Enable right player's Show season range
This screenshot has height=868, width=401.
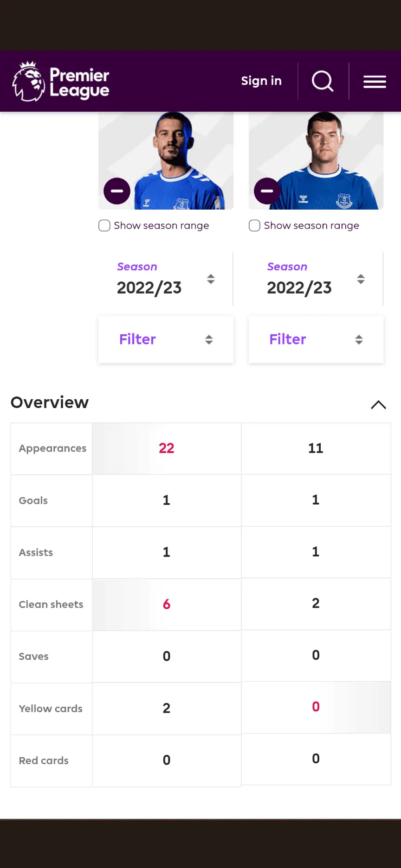coord(254,226)
